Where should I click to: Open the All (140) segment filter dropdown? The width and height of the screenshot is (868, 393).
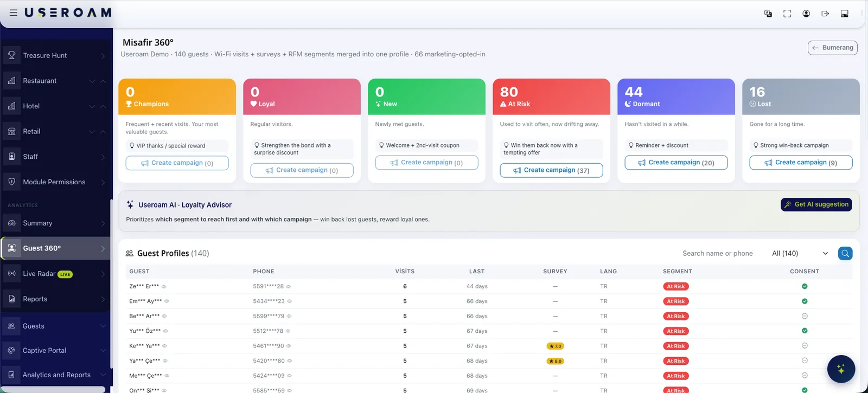coord(800,253)
